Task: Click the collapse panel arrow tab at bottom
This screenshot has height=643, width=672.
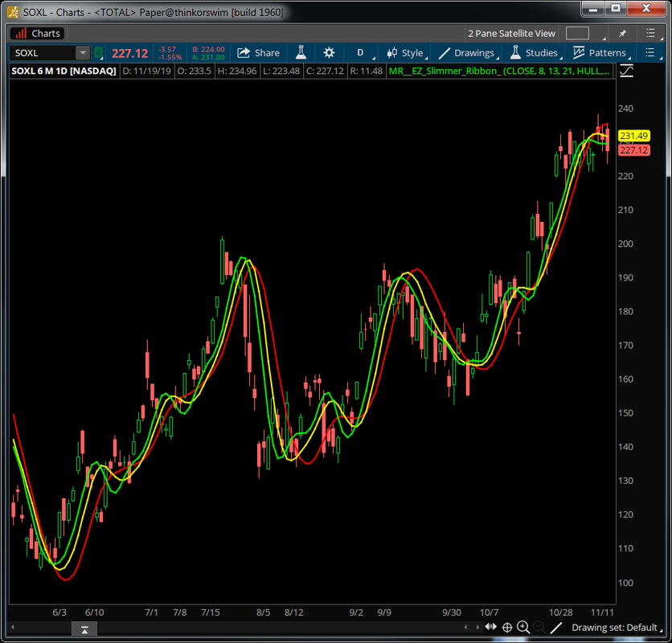Action: point(84,629)
